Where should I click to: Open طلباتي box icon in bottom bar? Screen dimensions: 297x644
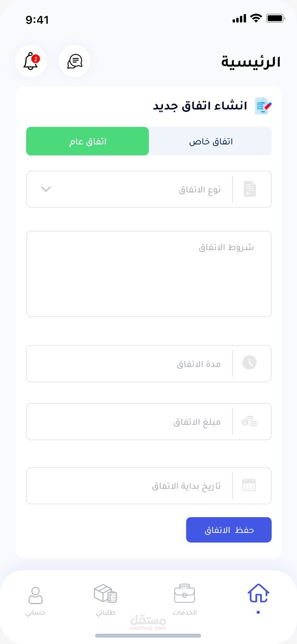pos(105,594)
